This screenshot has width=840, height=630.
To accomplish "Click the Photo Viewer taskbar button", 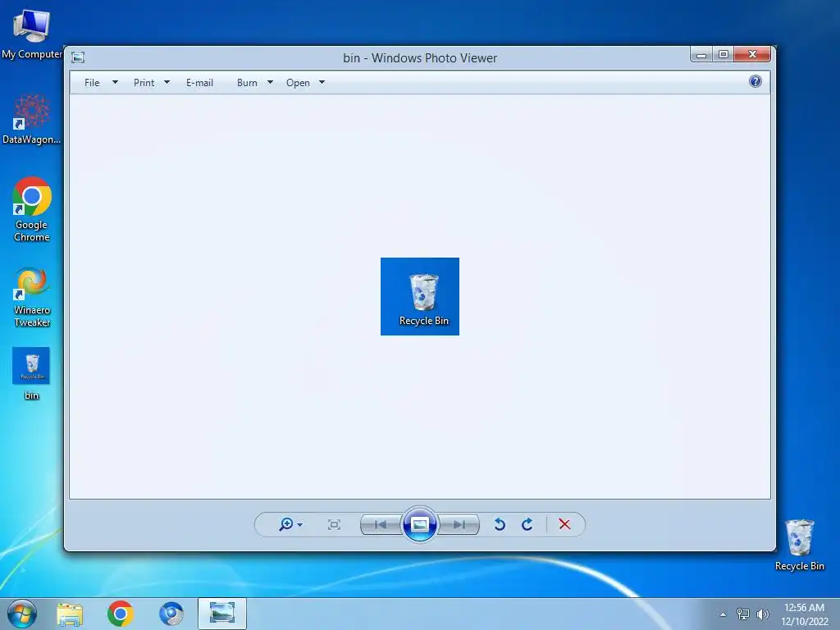I will point(222,614).
